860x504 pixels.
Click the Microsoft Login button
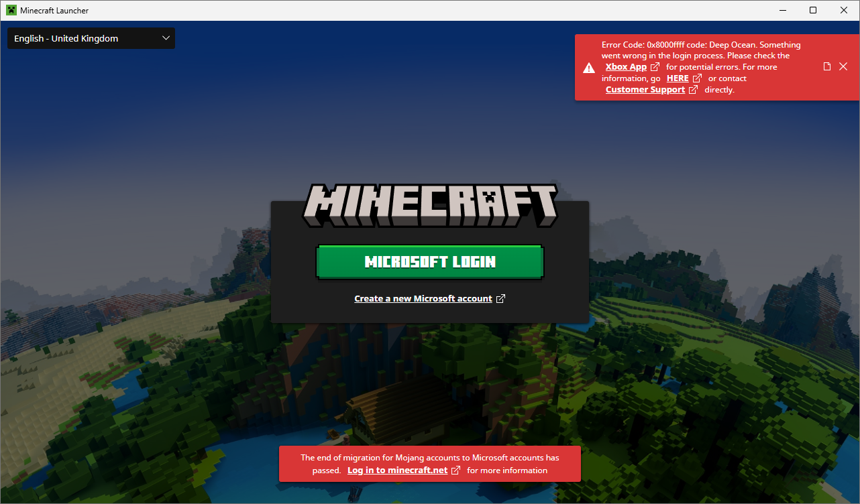(429, 261)
